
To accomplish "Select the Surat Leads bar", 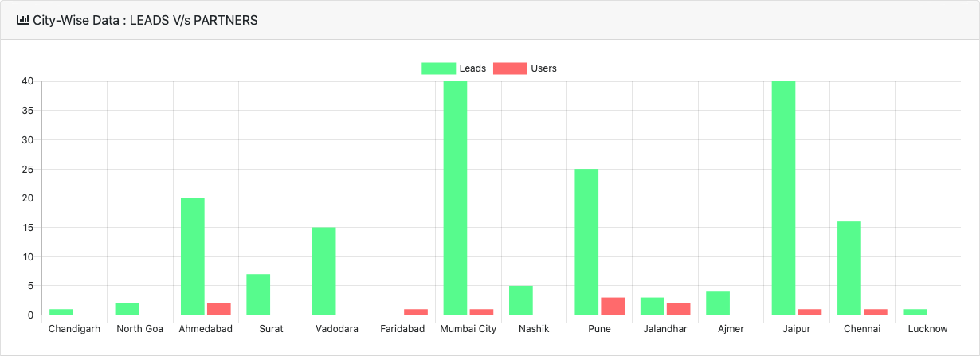I will tap(258, 294).
